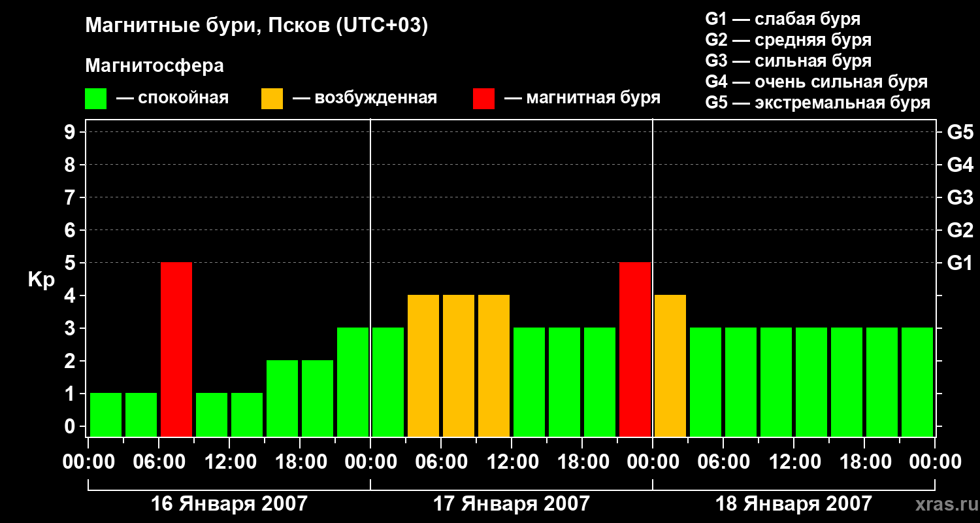Click the last green bar on 18 Января
Viewport: 980px width, 523px height.
(x=917, y=382)
